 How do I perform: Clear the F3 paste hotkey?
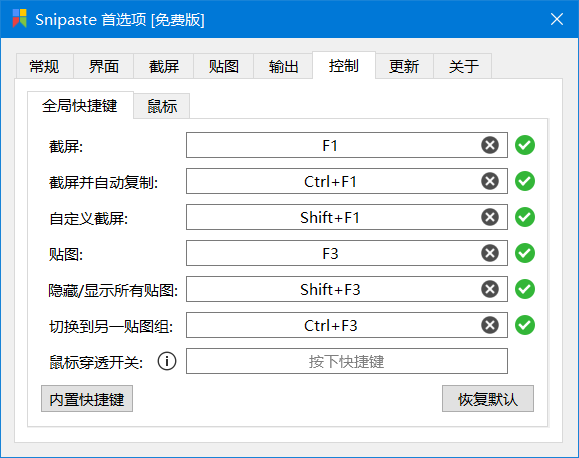[x=490, y=253]
